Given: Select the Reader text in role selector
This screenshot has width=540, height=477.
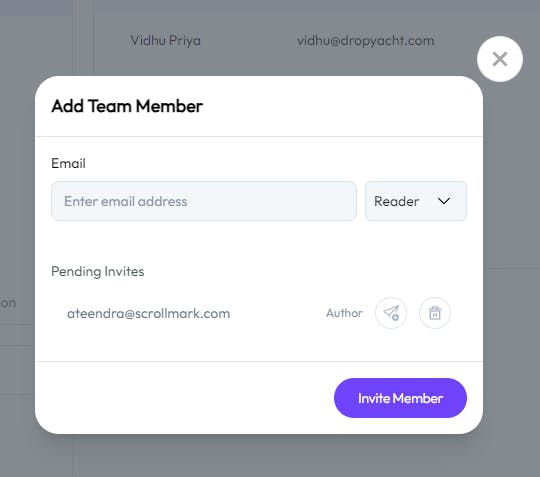Looking at the screenshot, I should [x=396, y=201].
